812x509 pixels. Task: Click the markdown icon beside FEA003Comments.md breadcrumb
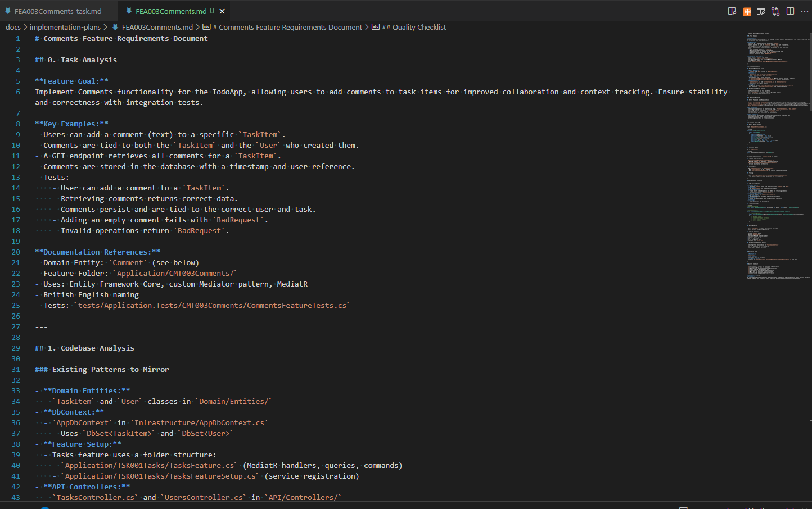pos(114,27)
